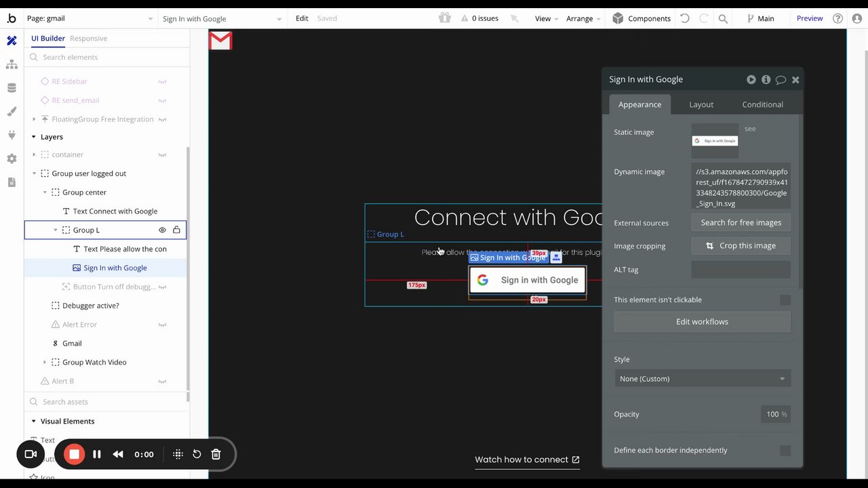Image resolution: width=868 pixels, height=488 pixels.
Task: Switch to the Responsive tab
Action: (88, 39)
